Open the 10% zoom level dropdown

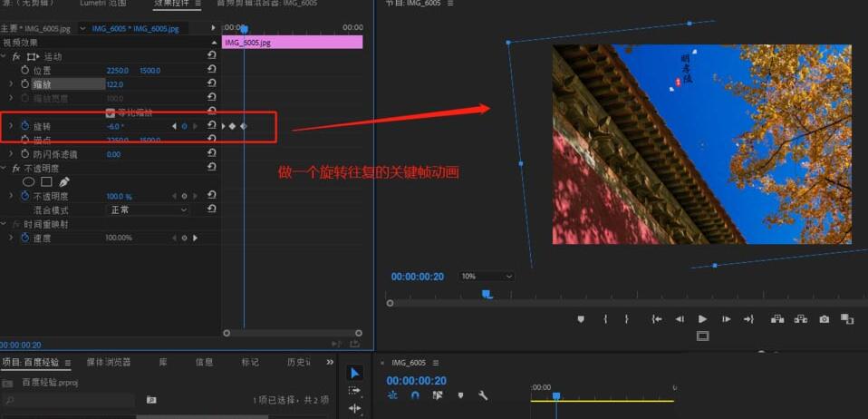pyautogui.click(x=487, y=277)
